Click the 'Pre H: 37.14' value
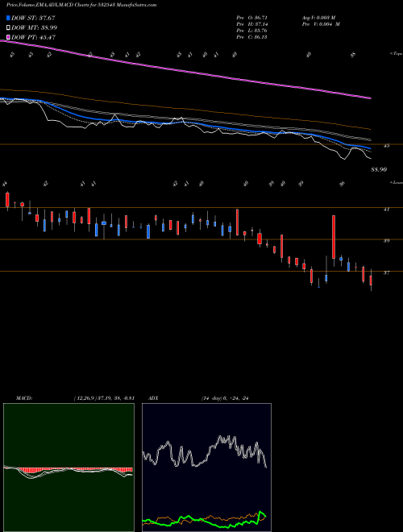 click(x=251, y=24)
